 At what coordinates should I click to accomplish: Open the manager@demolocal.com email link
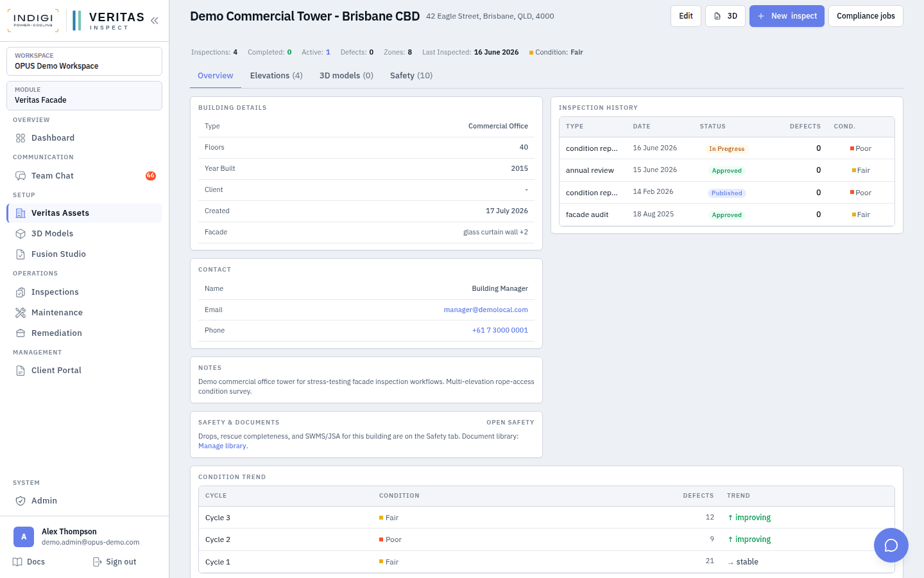(486, 310)
